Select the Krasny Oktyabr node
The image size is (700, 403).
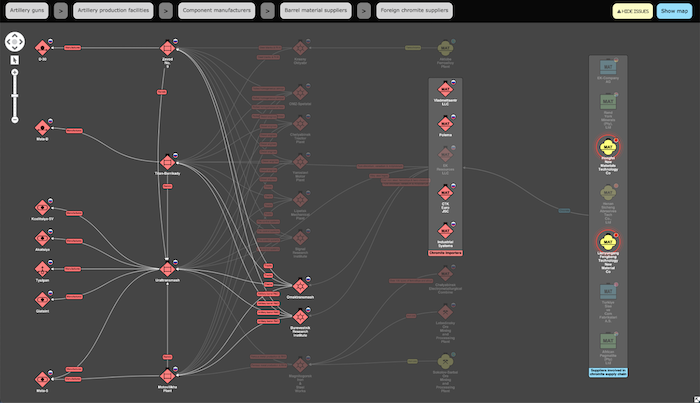(x=300, y=48)
